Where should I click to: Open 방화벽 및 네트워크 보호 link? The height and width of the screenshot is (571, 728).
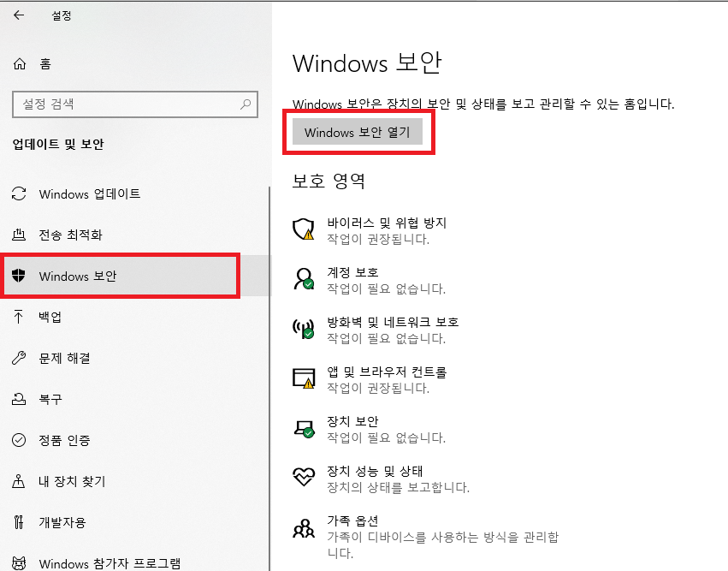(393, 322)
